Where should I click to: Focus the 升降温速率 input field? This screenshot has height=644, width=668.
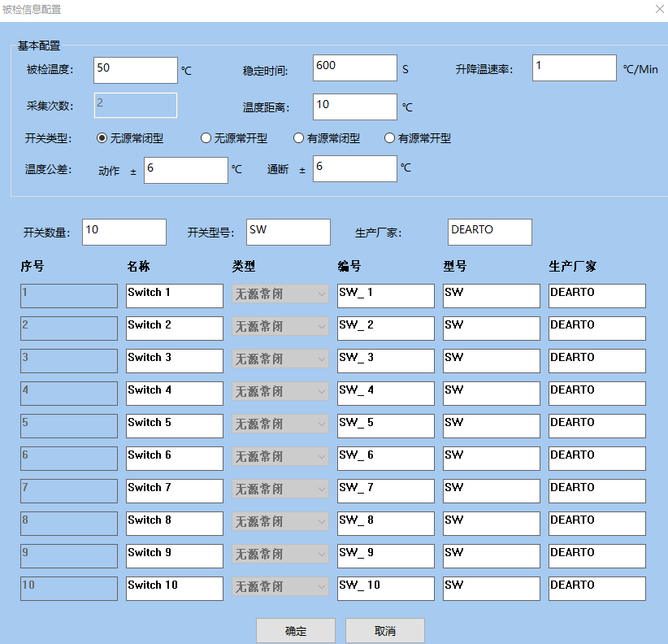pyautogui.click(x=575, y=67)
